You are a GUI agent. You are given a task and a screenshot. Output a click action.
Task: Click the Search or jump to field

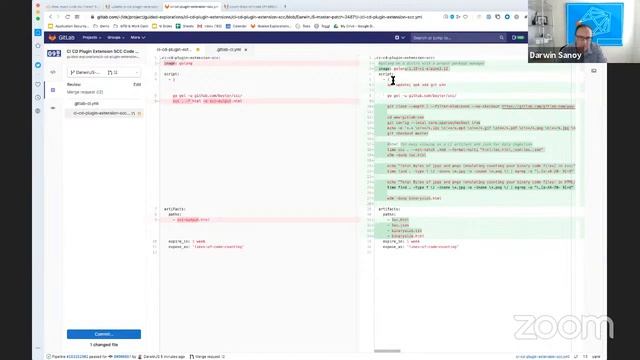pyautogui.click(x=458, y=38)
